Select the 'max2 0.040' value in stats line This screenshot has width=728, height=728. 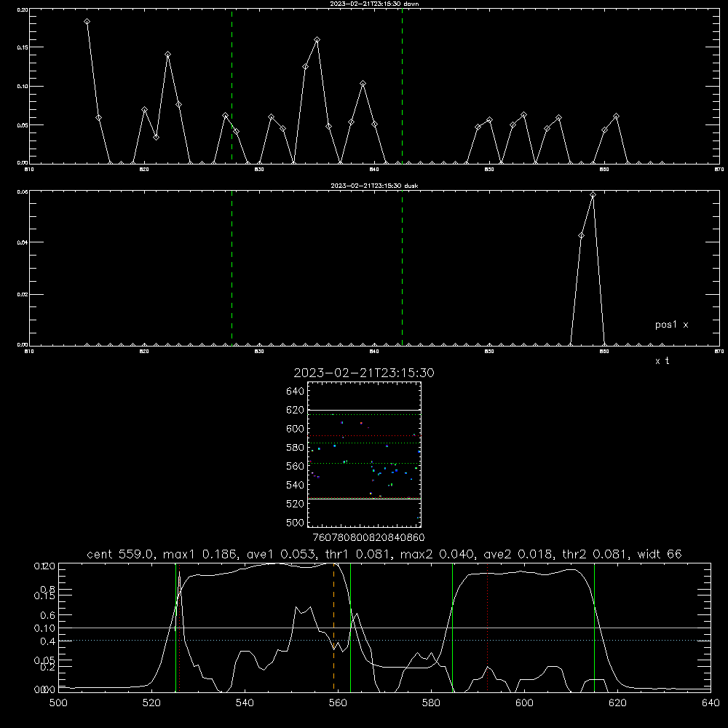(437, 554)
